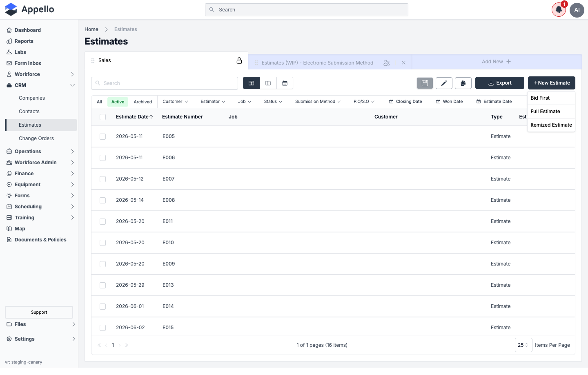Expand the Status filter dropdown
588x375 pixels.
point(273,102)
